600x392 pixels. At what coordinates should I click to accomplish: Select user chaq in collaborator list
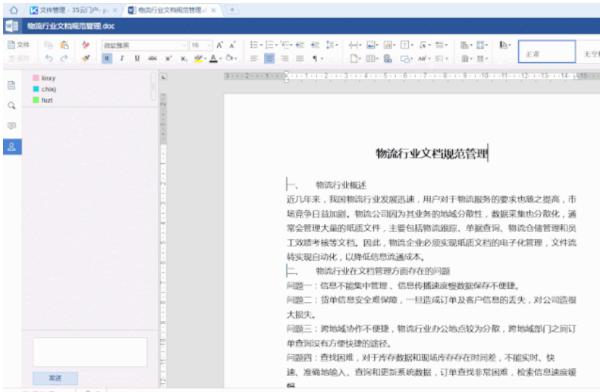pos(44,89)
